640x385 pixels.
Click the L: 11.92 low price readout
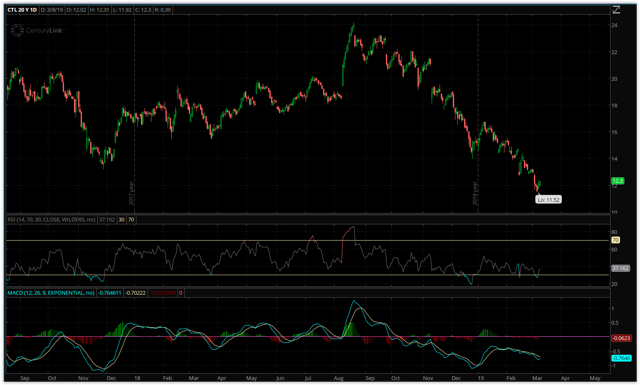pos(122,9)
